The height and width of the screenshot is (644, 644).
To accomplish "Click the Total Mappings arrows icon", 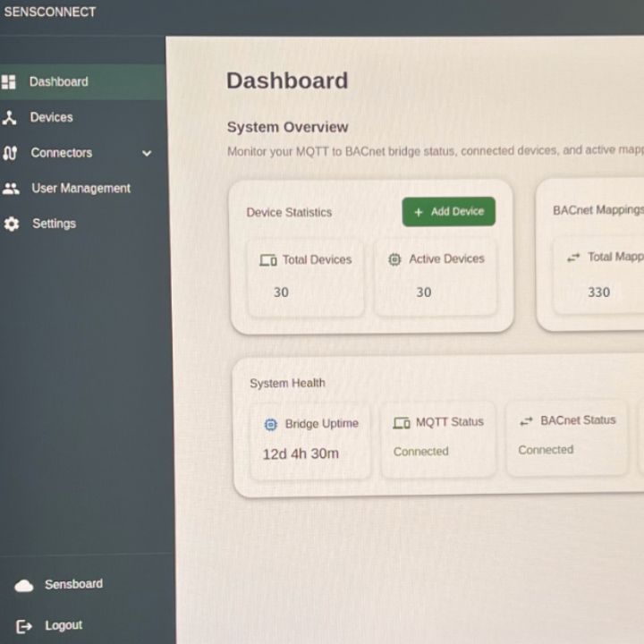I will 573,258.
